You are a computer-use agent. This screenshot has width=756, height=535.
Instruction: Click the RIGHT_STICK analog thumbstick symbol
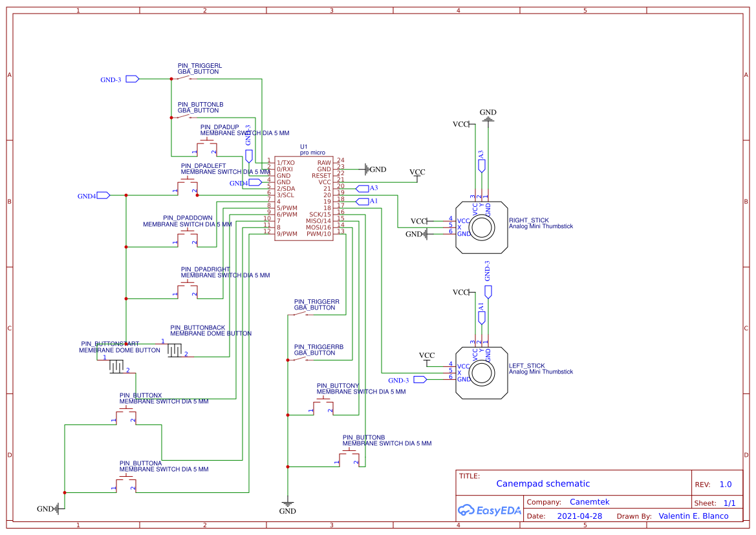(482, 226)
